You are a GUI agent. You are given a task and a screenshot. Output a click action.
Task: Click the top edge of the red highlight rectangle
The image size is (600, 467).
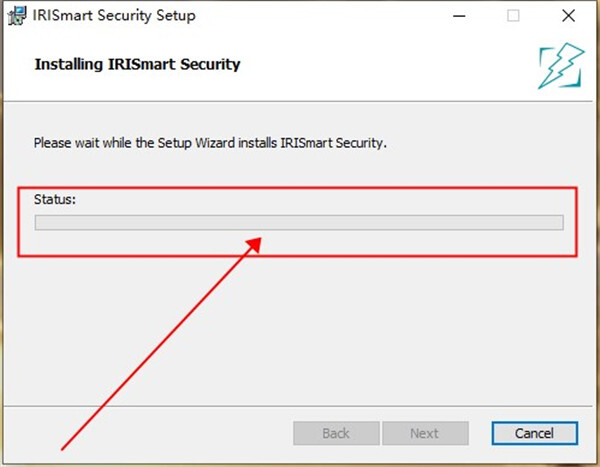point(297,188)
